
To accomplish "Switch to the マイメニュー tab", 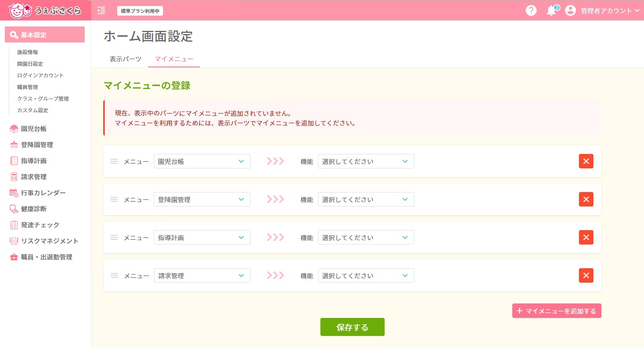I will [174, 59].
